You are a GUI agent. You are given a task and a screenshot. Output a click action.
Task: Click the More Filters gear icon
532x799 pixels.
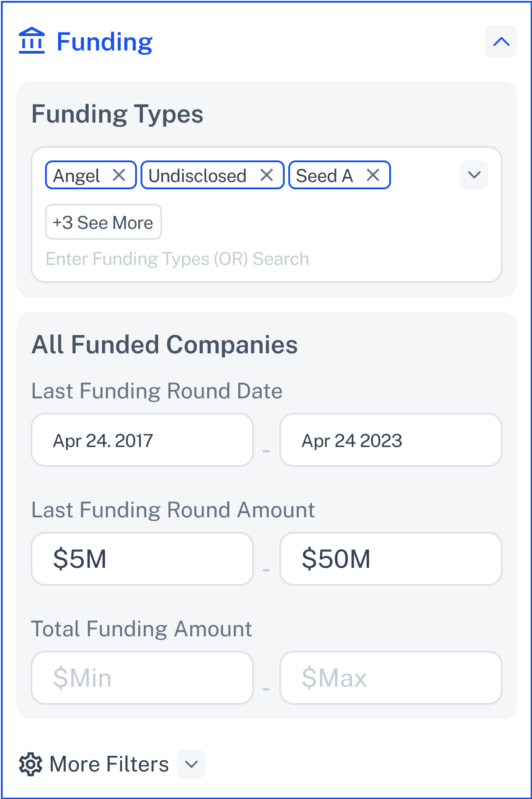31,764
